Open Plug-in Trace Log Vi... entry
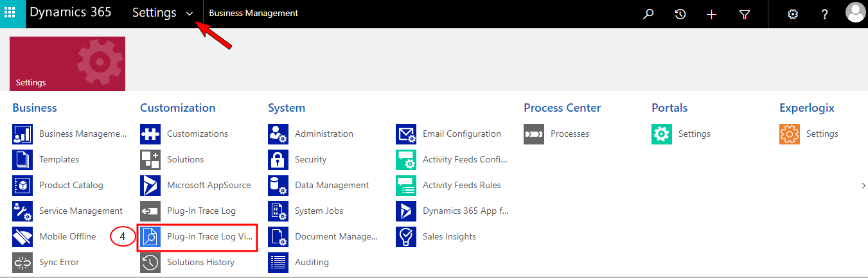 pos(210,236)
